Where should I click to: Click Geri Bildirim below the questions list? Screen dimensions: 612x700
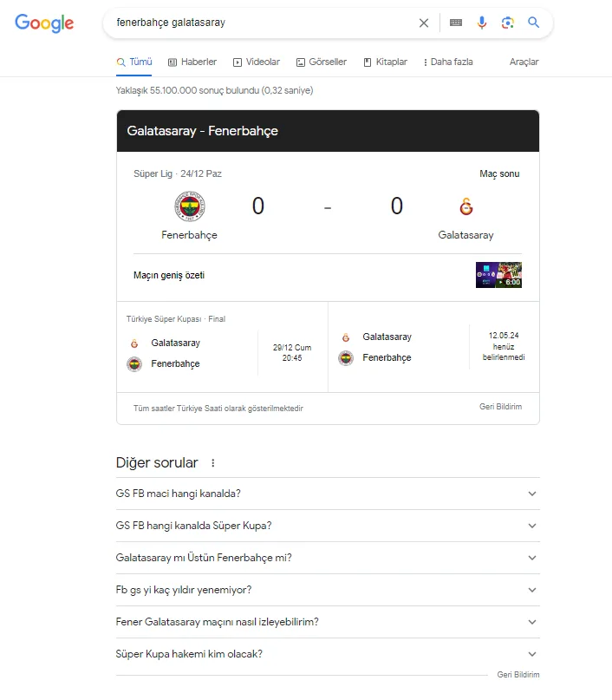(518, 675)
